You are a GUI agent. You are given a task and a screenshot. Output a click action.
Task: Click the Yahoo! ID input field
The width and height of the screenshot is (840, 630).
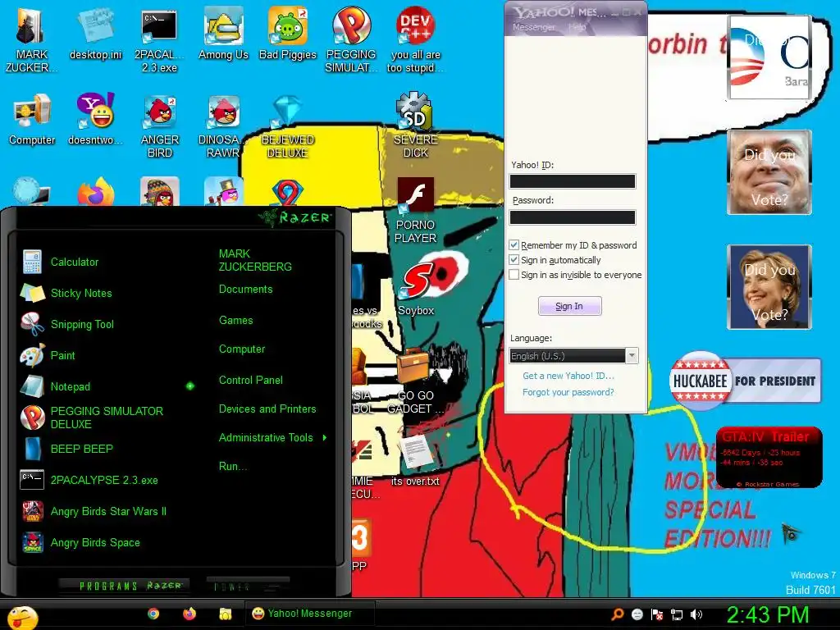(572, 181)
